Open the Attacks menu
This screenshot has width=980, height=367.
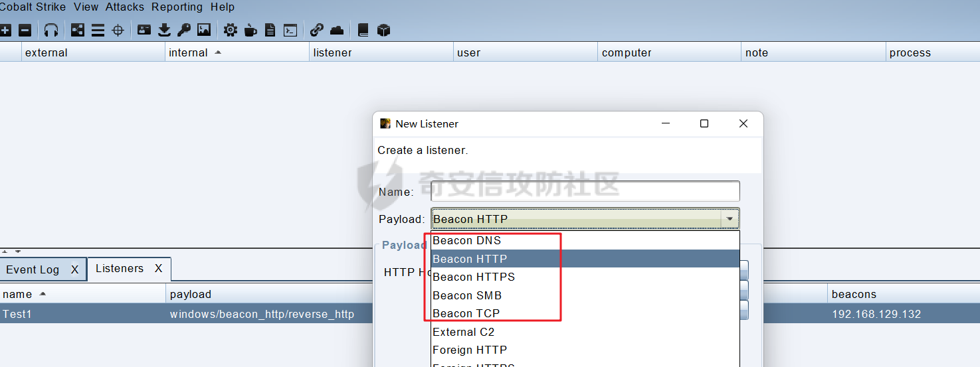(125, 7)
